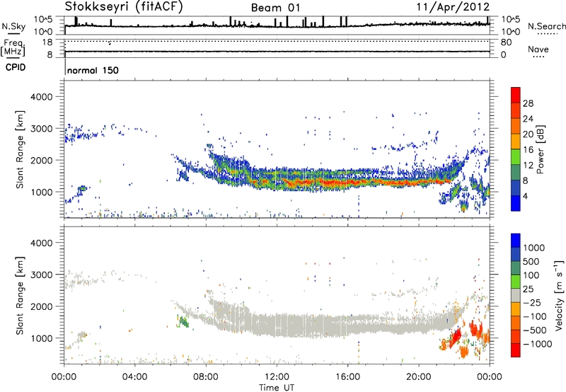The width and height of the screenshot is (566, 392).
Task: Click the 'CPID' label
Action: pos(16,67)
